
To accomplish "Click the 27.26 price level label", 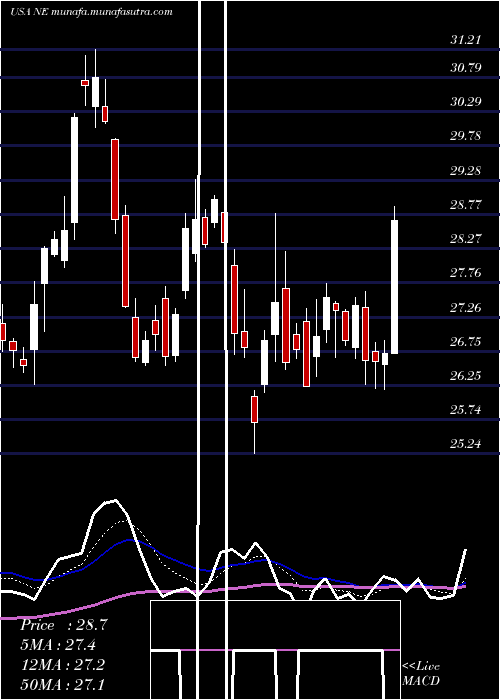I will pos(465,308).
